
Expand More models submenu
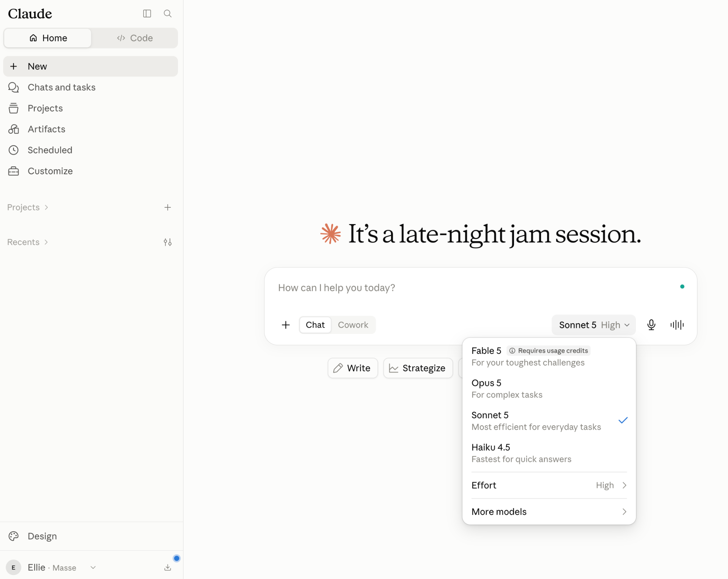[549, 512]
